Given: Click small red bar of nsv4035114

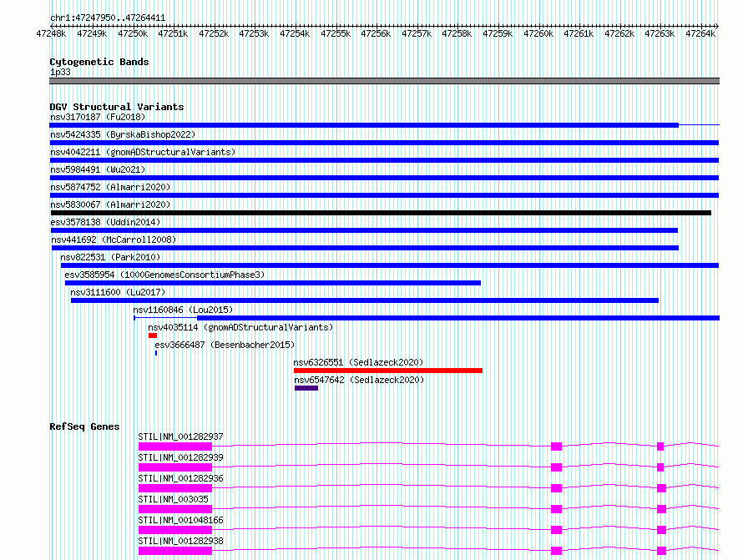Looking at the screenshot, I should click(x=153, y=335).
